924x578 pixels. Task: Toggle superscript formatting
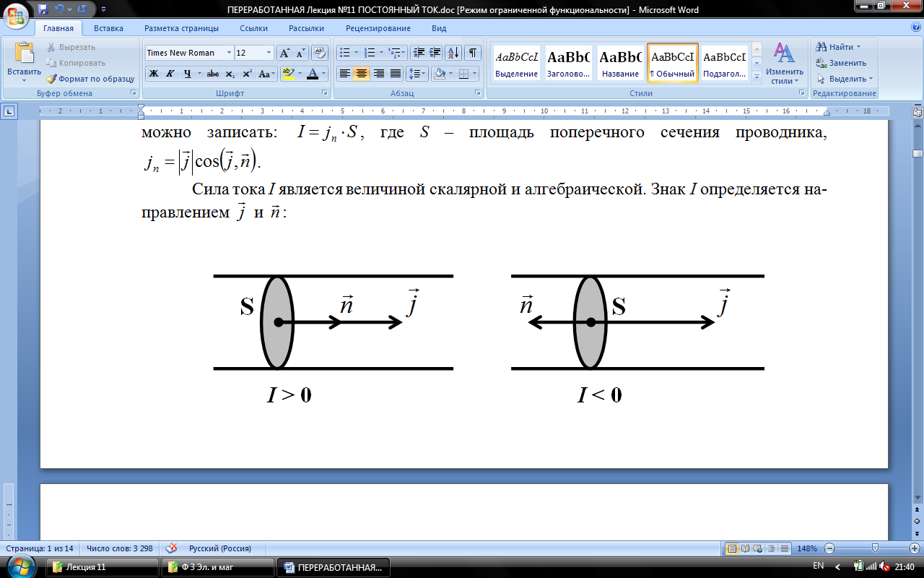click(x=246, y=73)
